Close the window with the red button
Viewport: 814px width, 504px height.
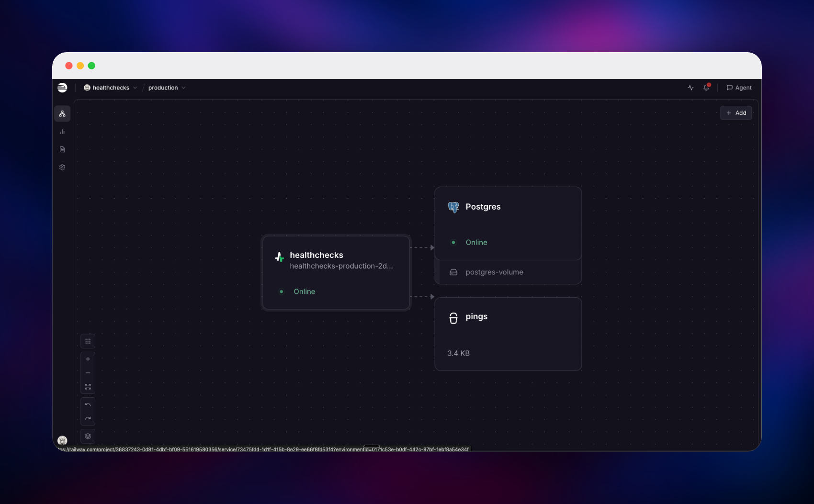tap(69, 66)
